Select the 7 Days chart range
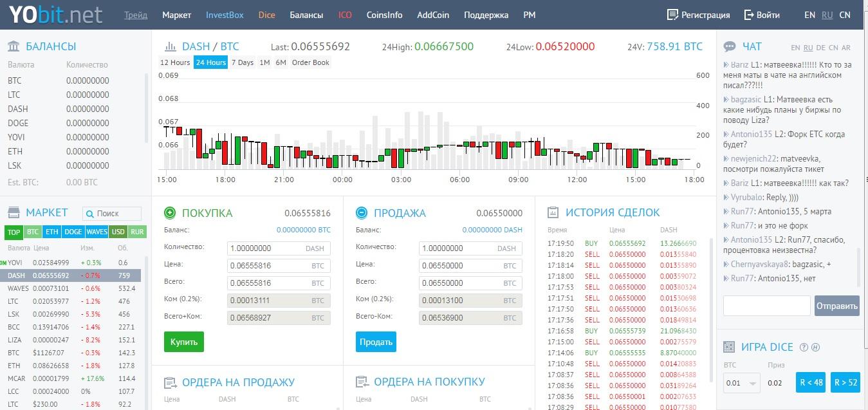This screenshot has height=410, width=868. coord(243,62)
